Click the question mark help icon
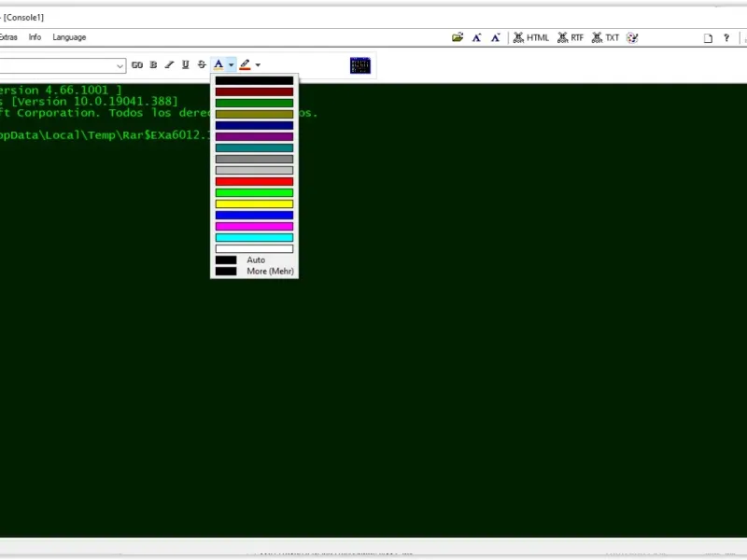The width and height of the screenshot is (747, 560). pos(726,37)
